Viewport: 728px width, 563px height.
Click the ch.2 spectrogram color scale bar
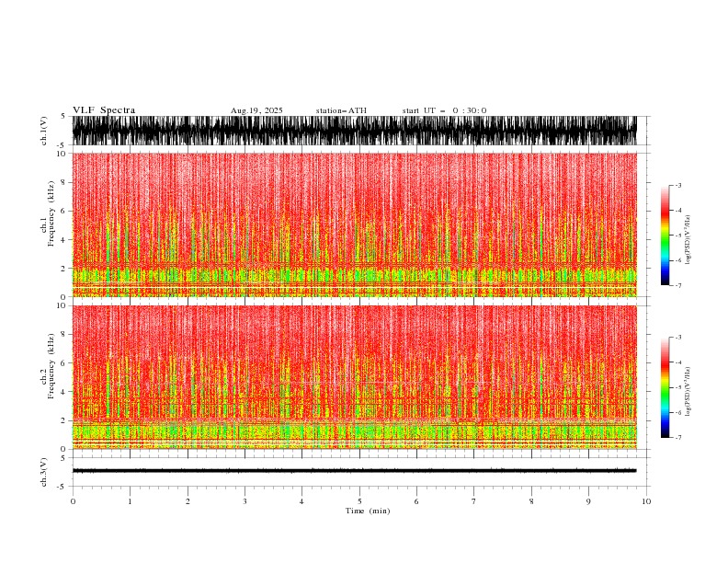coord(665,387)
